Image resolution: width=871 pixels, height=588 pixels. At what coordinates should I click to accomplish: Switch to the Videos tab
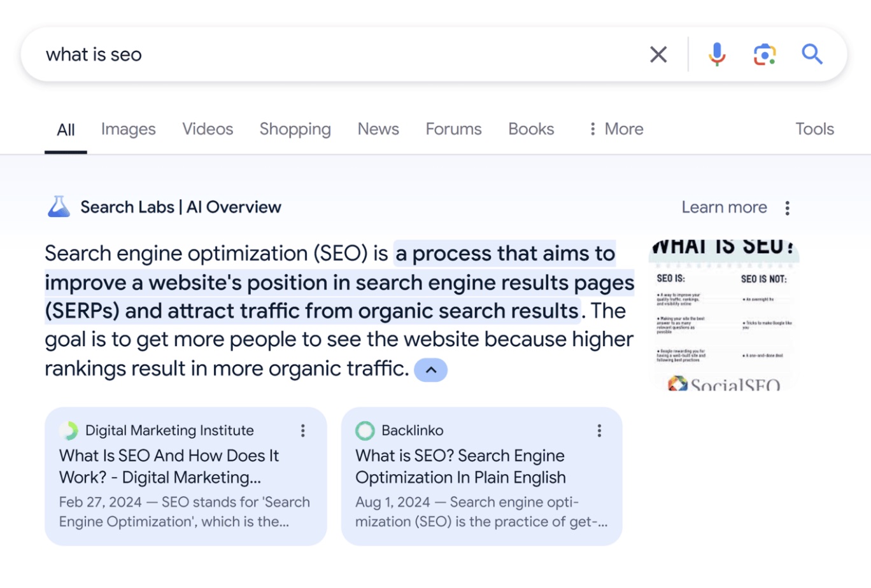[208, 129]
